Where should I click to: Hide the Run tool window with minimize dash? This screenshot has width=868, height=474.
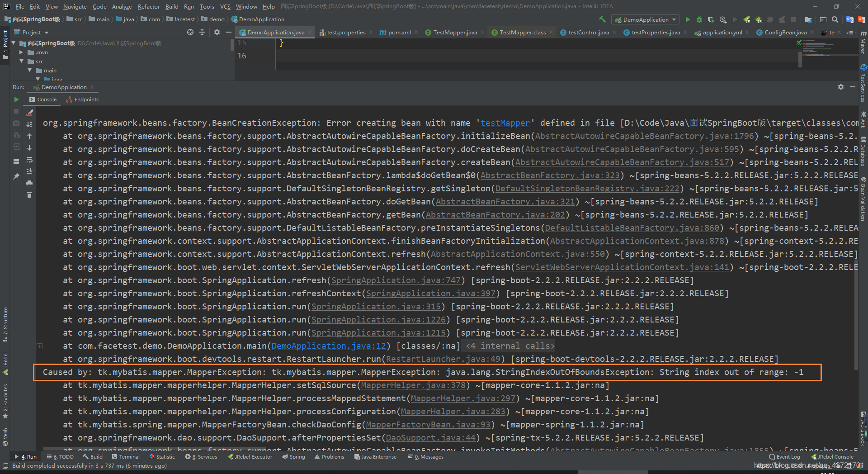[853, 87]
